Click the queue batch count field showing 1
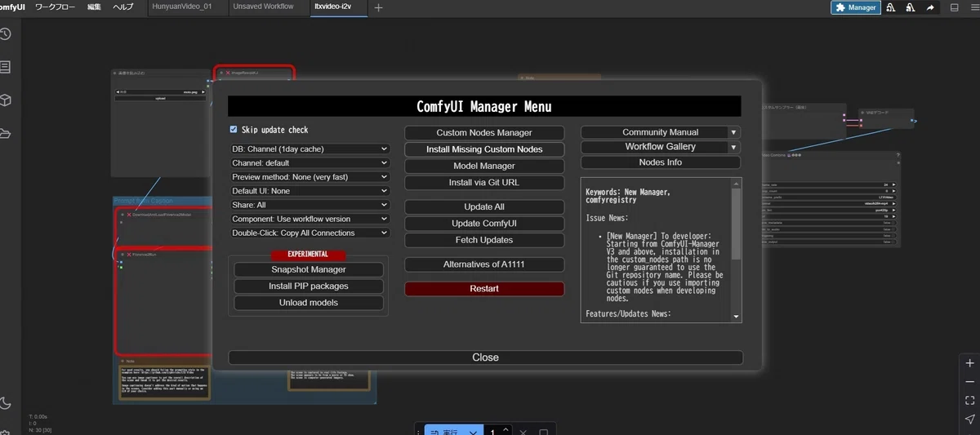Viewport: 980px width, 435px height. point(492,431)
